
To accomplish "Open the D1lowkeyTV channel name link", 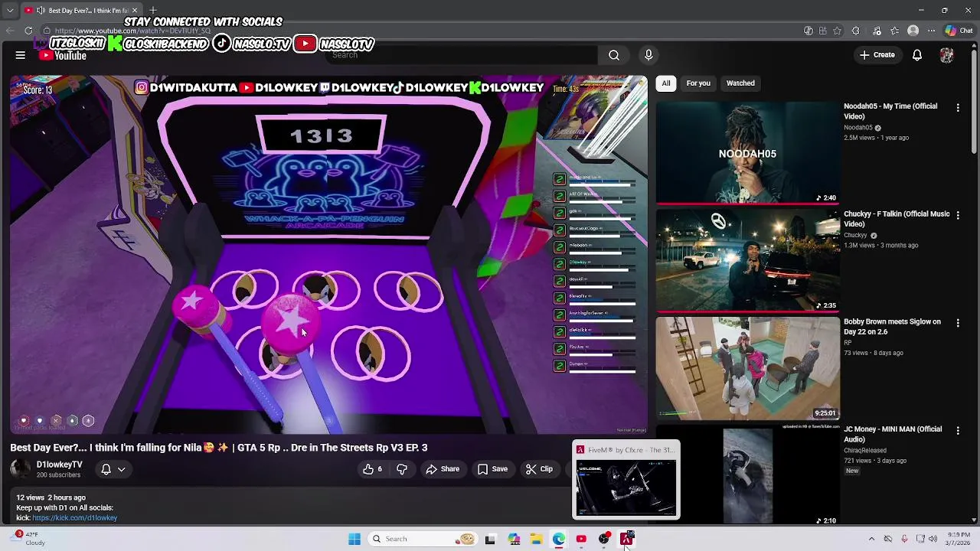I will pyautogui.click(x=59, y=465).
